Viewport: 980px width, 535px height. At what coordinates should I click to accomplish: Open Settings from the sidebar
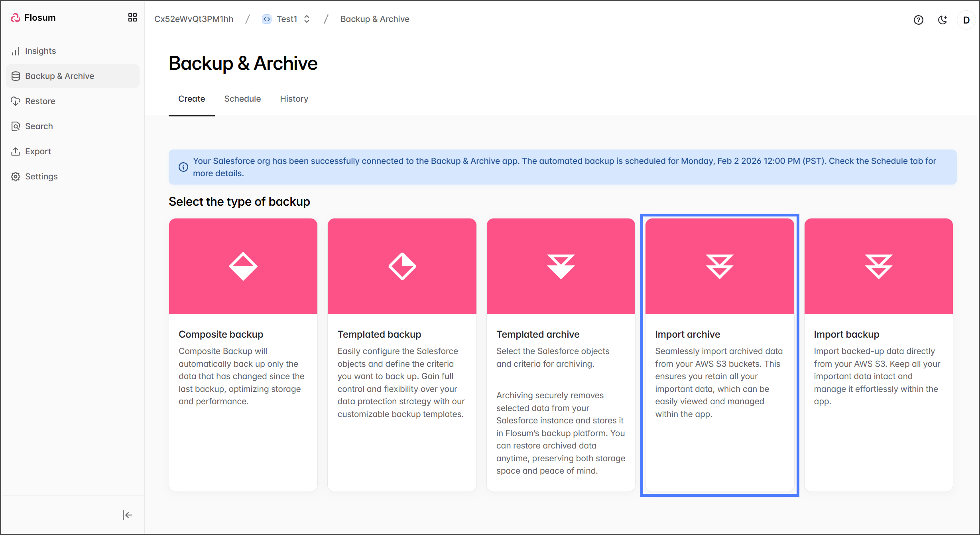(41, 177)
